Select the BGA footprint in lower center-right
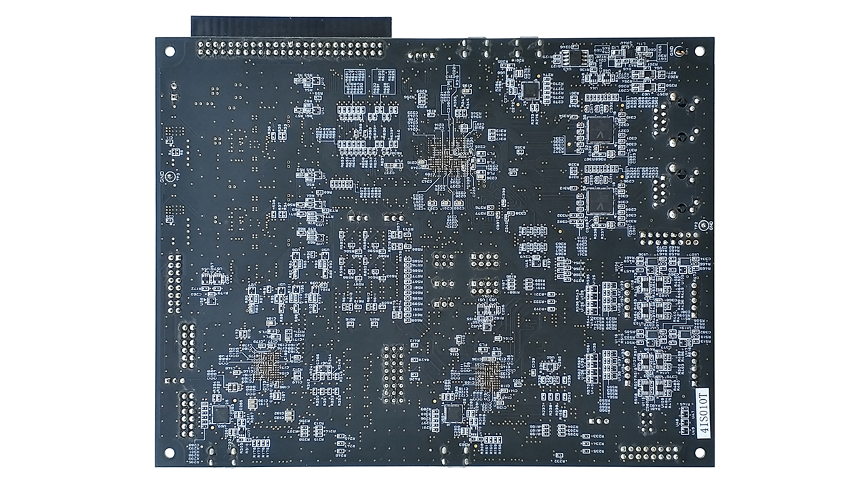868x488 pixels. (488, 375)
